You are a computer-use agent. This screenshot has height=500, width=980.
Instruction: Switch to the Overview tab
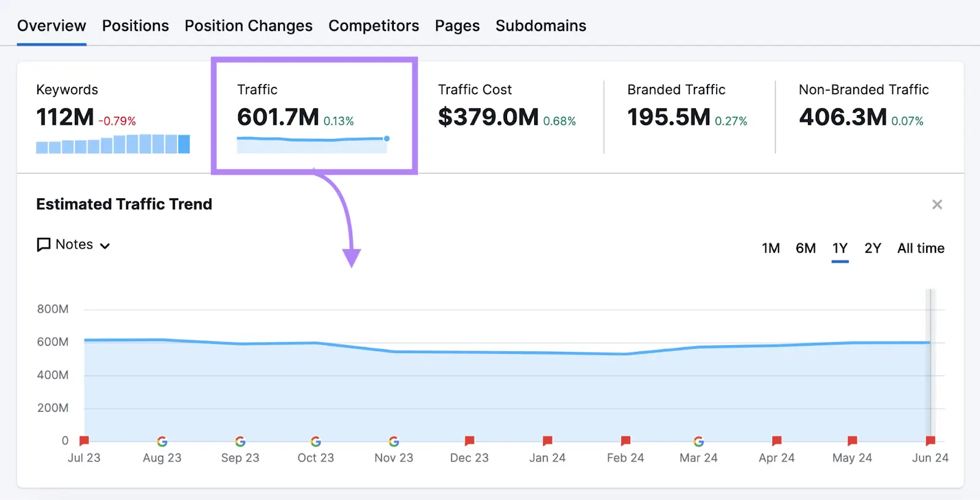(x=51, y=26)
